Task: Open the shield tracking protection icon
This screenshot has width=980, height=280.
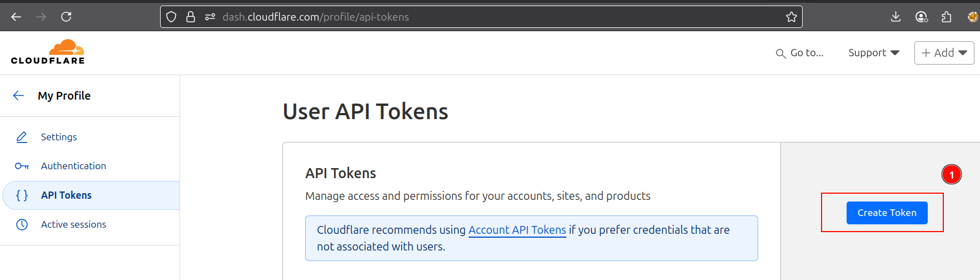Action: (x=171, y=17)
